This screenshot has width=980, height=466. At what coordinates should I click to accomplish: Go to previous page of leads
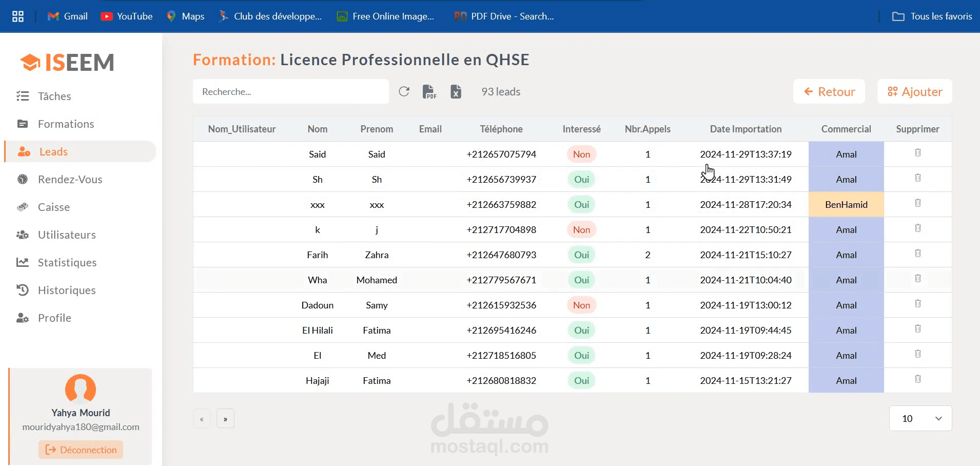point(202,419)
